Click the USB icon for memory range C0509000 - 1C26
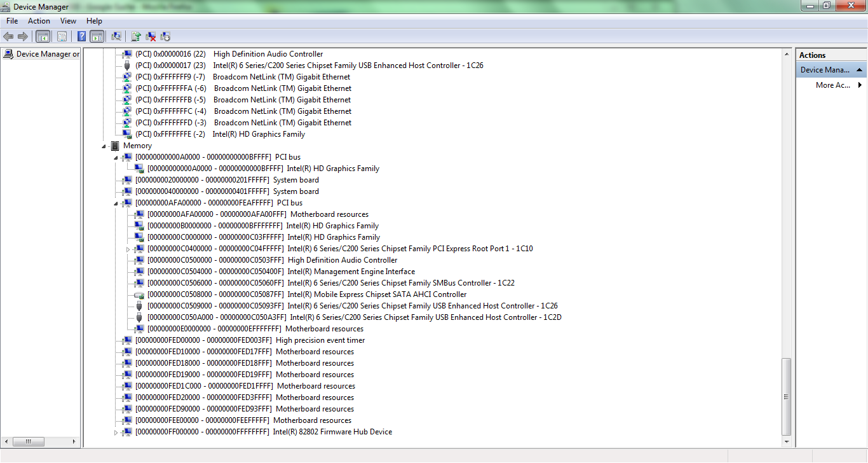This screenshot has width=868, height=463. click(x=139, y=306)
